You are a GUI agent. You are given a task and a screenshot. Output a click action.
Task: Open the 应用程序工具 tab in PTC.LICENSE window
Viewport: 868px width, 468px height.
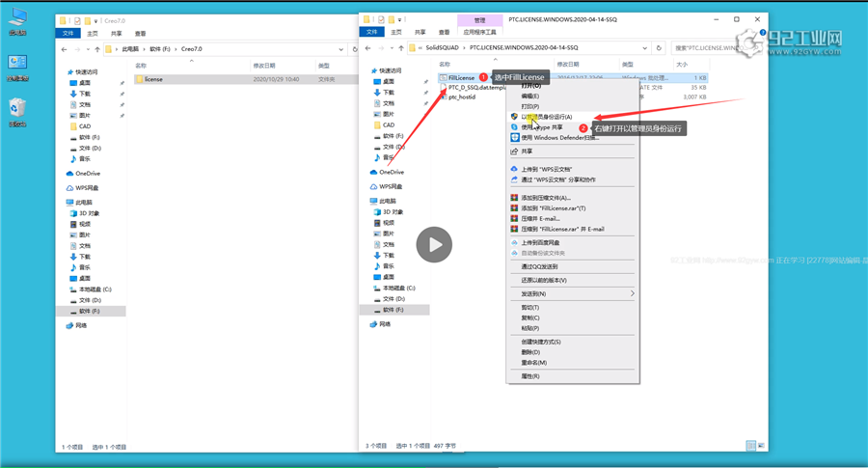[x=479, y=32]
